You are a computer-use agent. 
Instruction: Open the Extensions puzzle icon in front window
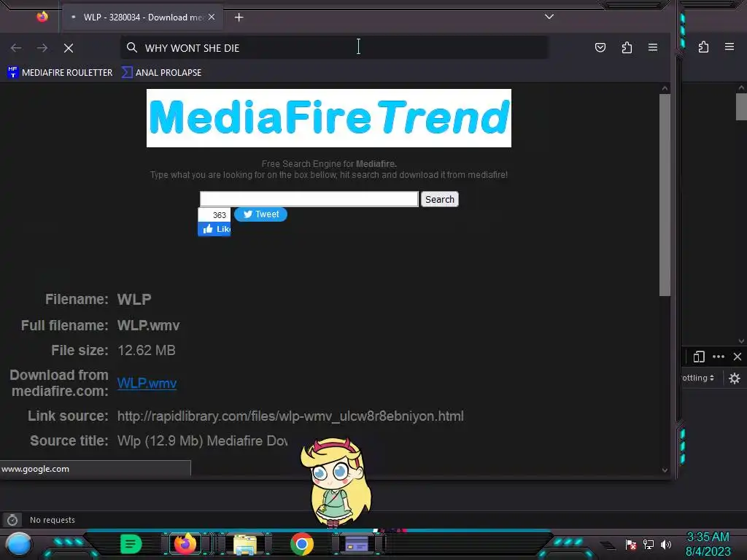pos(627,47)
